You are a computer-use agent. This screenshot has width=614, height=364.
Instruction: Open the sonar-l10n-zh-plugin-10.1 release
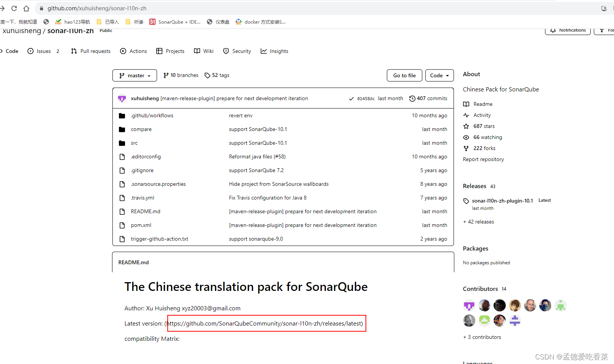(502, 201)
